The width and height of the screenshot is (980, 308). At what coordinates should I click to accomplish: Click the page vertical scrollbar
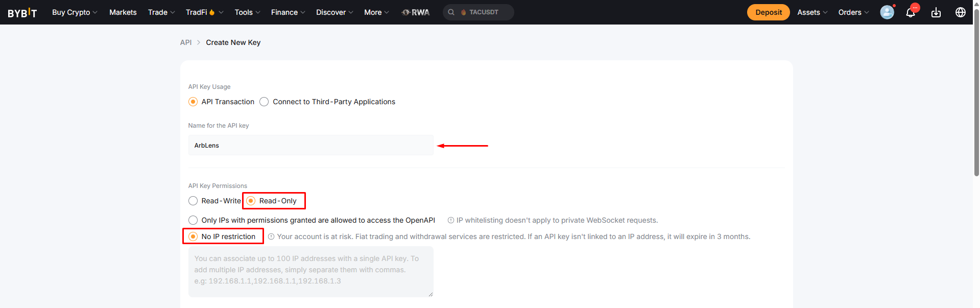[976, 92]
